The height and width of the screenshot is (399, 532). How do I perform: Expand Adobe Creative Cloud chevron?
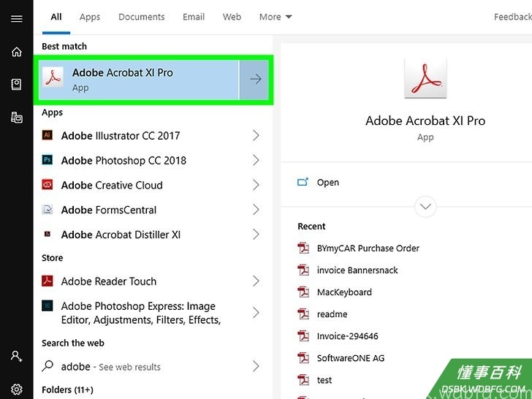click(x=256, y=185)
